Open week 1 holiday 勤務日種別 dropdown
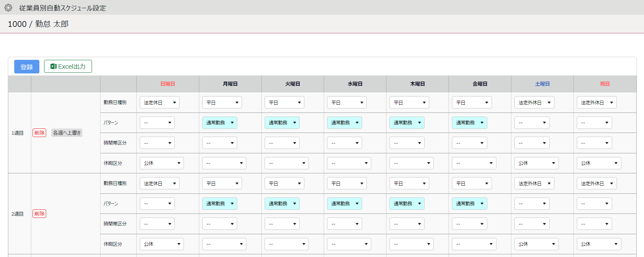The width and height of the screenshot is (644, 257). click(x=597, y=102)
